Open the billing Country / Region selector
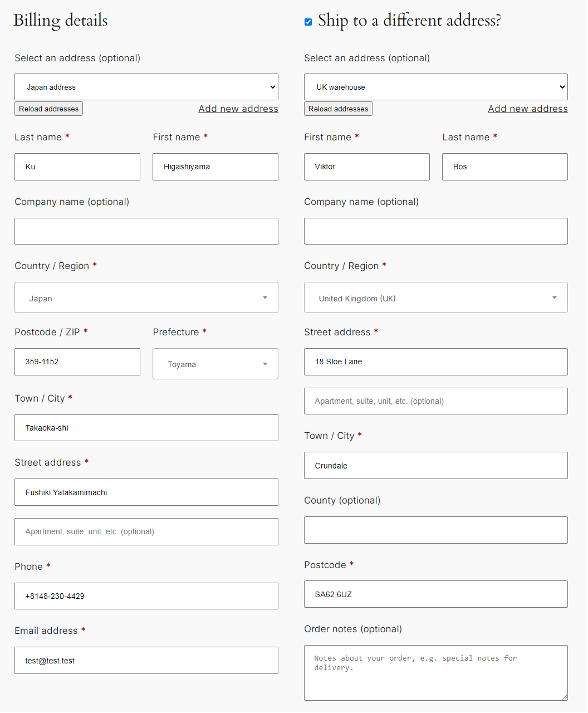This screenshot has width=588, height=713. tap(146, 297)
